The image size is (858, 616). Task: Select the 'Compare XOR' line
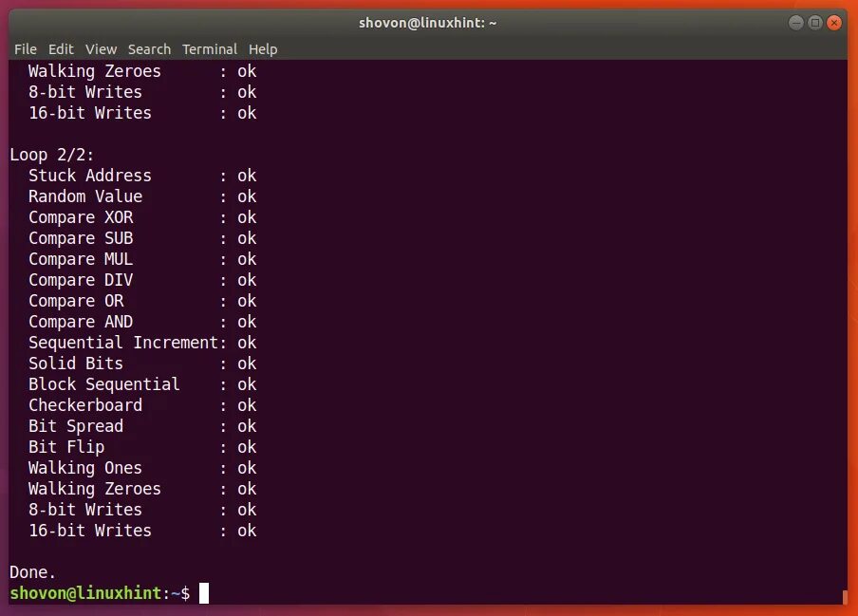(x=142, y=217)
